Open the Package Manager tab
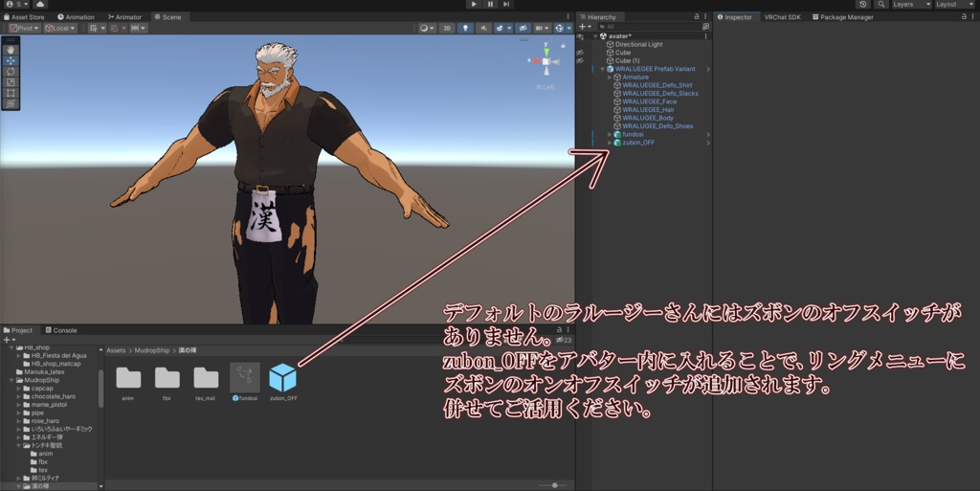This screenshot has width=980, height=491. point(842,17)
